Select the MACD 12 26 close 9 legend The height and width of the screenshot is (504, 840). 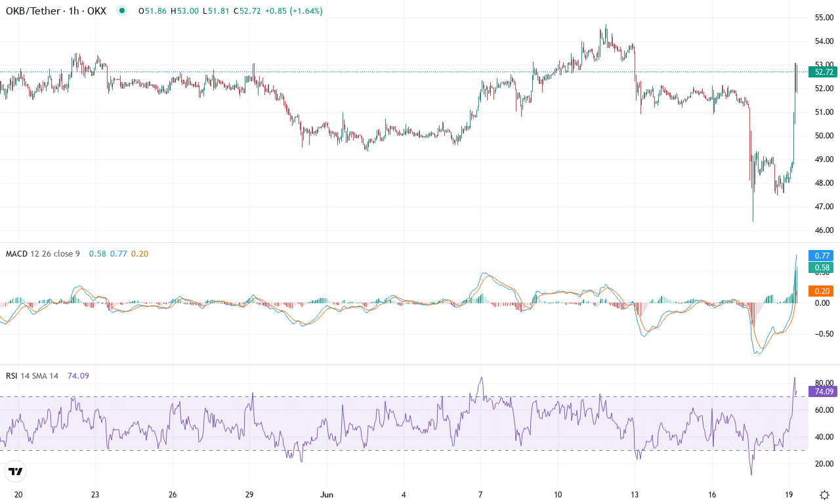point(43,253)
